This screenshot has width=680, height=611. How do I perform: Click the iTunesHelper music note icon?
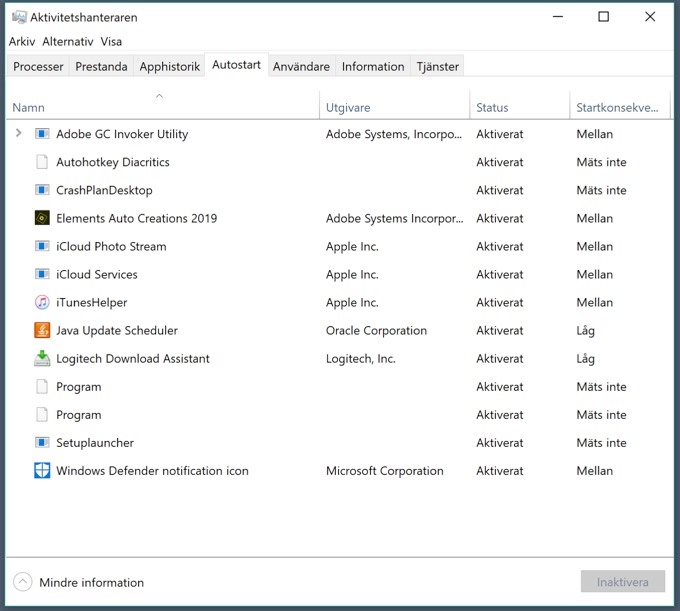tap(42, 302)
